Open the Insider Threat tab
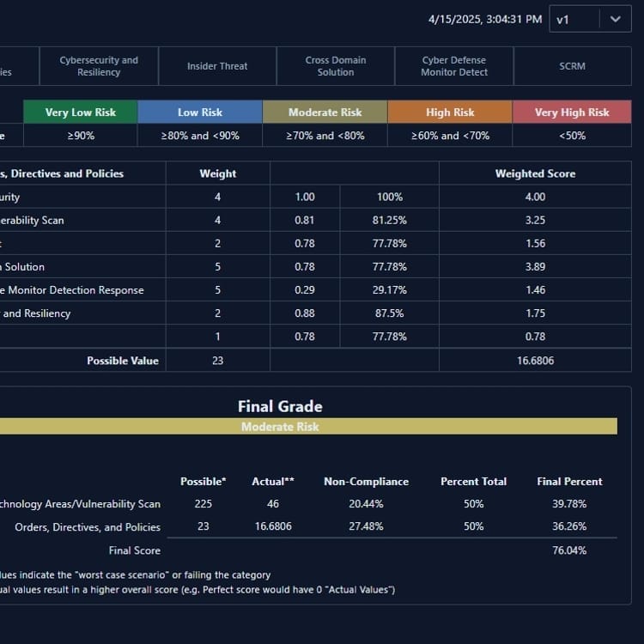The width and height of the screenshot is (644, 644). [217, 66]
